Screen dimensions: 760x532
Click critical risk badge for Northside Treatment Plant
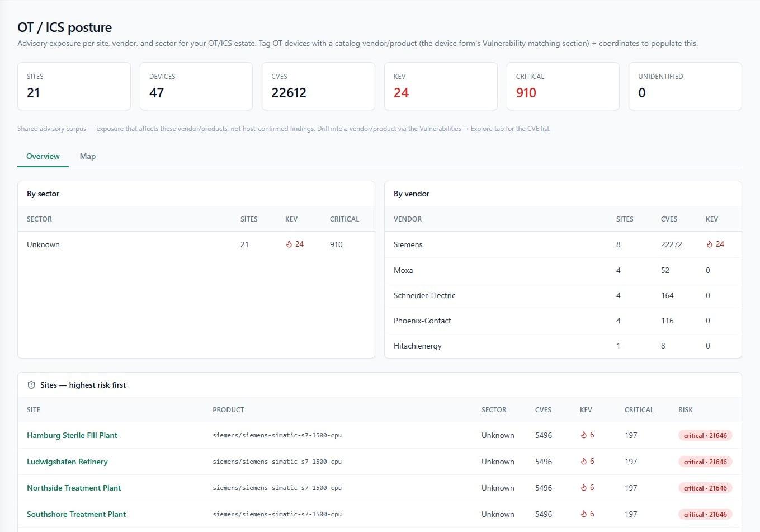[x=705, y=488]
